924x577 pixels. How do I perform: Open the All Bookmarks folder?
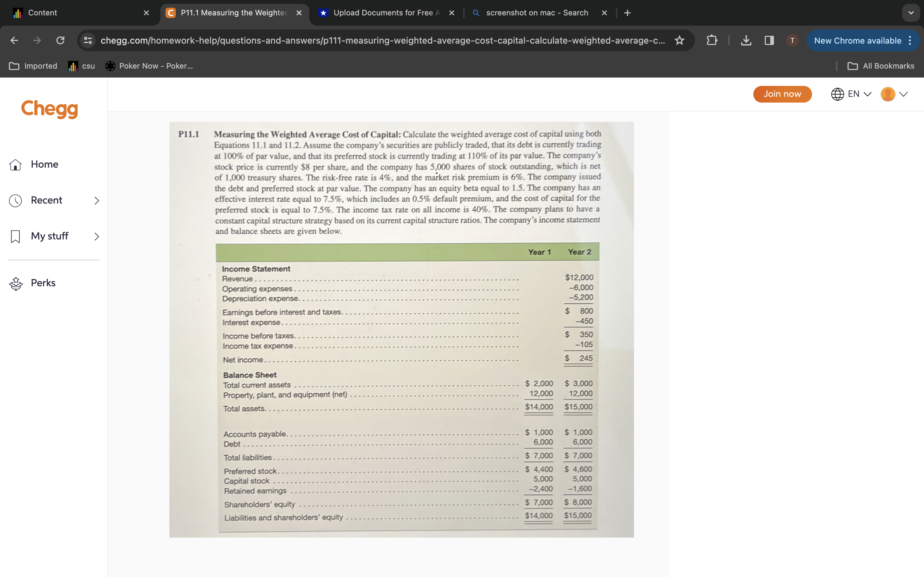tap(881, 66)
